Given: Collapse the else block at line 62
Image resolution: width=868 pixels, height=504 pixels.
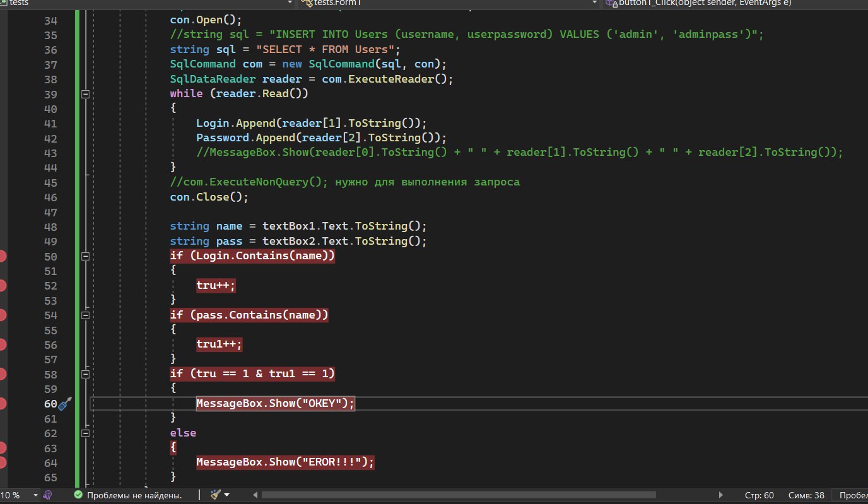Looking at the screenshot, I should pyautogui.click(x=86, y=433).
